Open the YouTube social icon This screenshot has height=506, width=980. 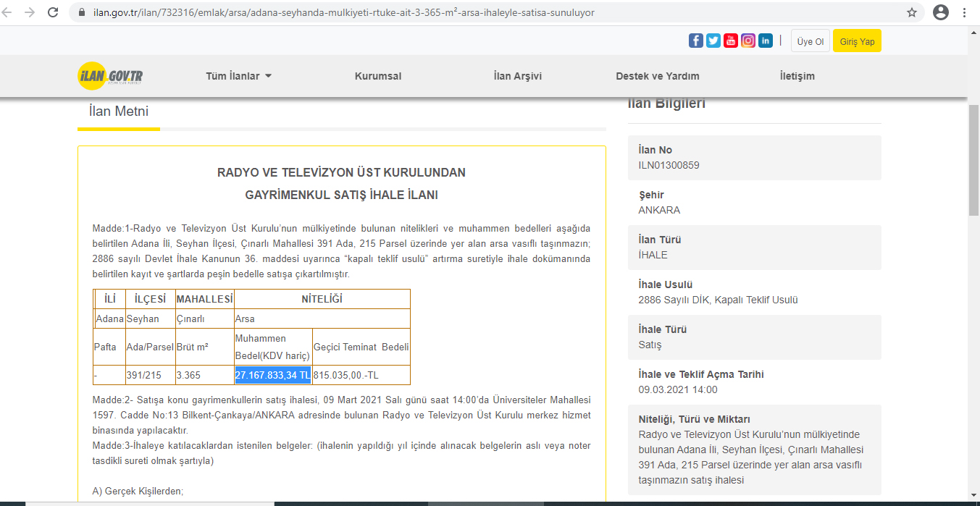(x=731, y=41)
